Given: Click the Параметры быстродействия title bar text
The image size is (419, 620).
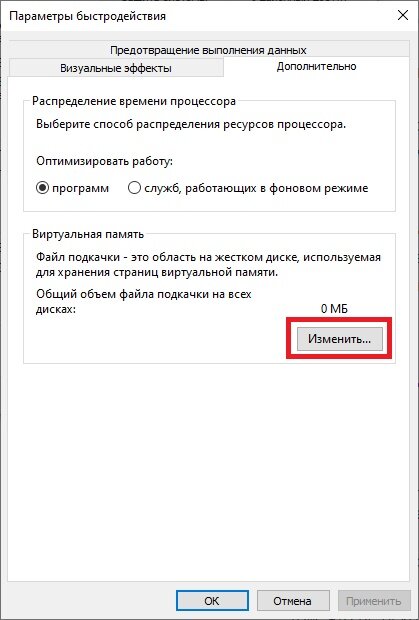Looking at the screenshot, I should 87,16.
